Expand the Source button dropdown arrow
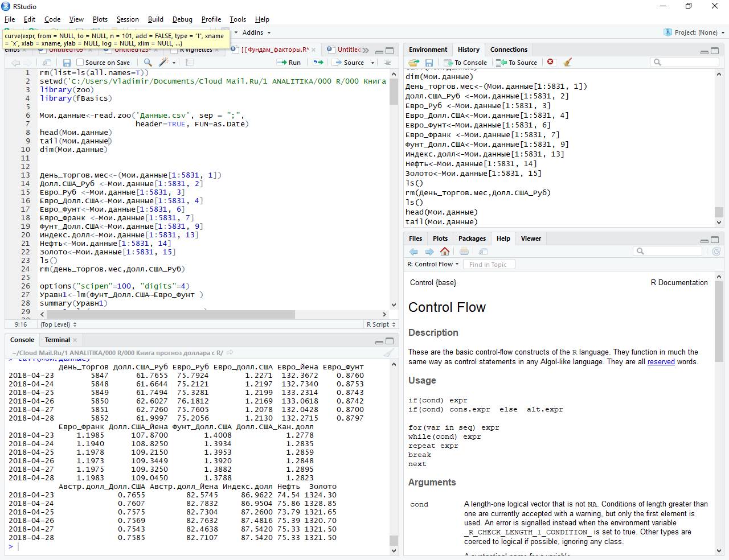Image resolution: width=729 pixels, height=560 pixels. coord(373,63)
